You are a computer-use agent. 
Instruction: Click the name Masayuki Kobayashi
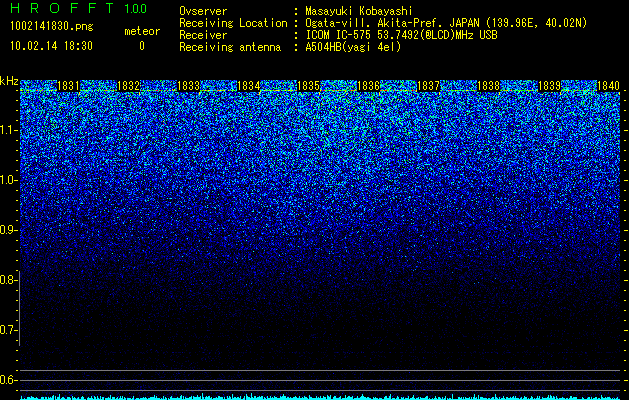pos(359,11)
